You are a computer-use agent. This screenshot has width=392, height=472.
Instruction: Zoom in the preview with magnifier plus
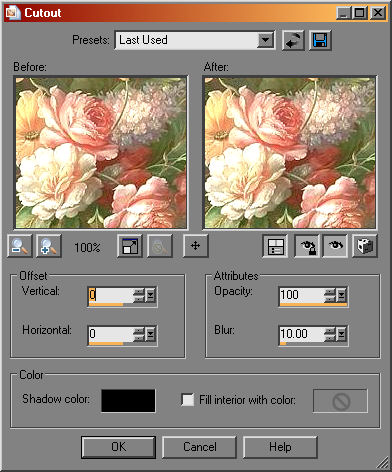[49, 246]
